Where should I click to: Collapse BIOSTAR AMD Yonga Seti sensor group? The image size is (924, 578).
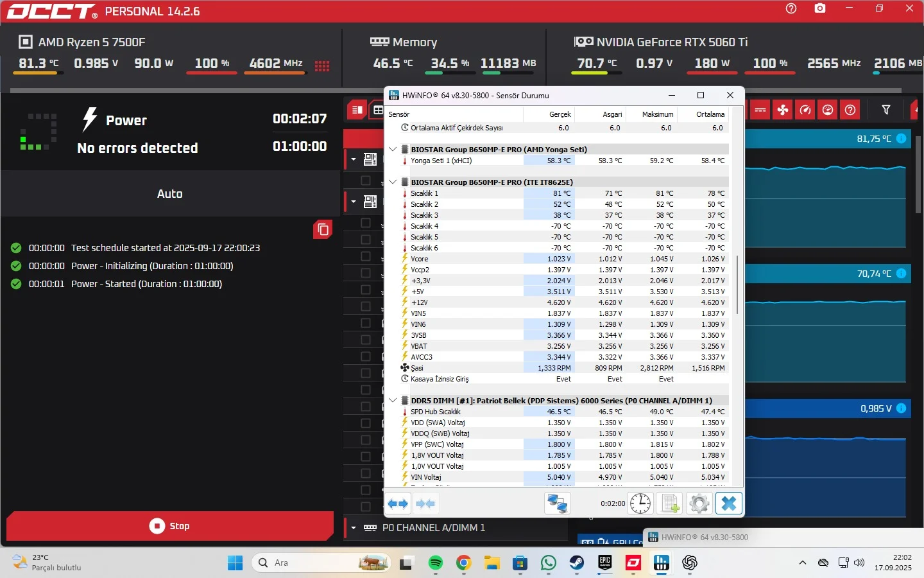pos(393,149)
